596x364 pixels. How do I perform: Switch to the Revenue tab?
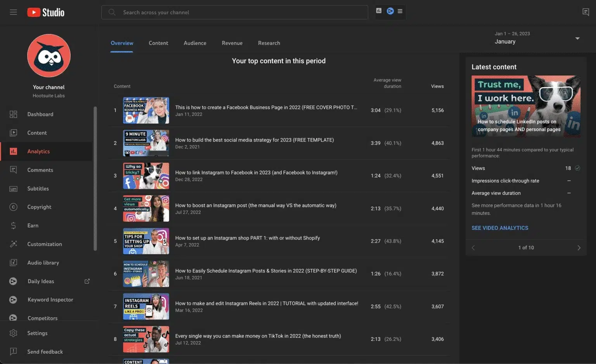tap(232, 43)
